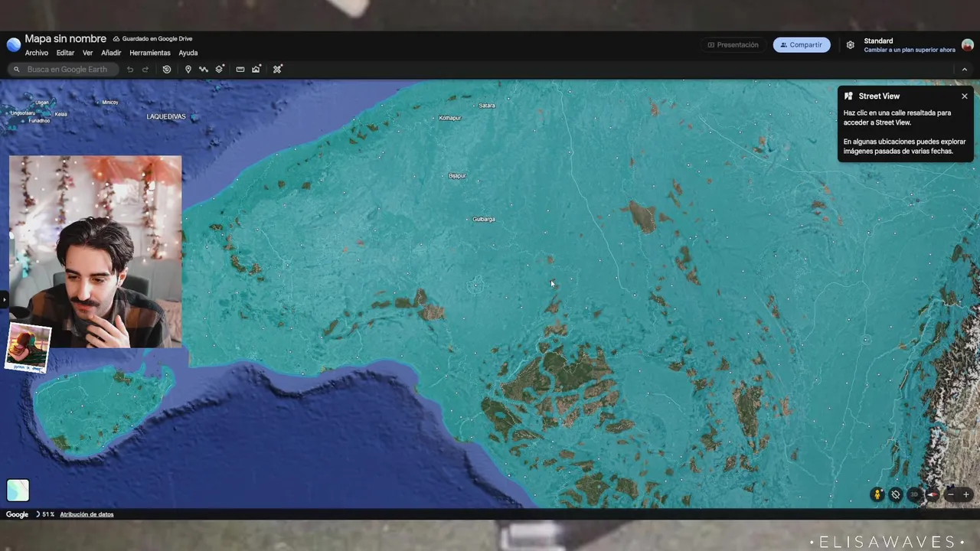Toggle 3D view button
980x551 pixels.
click(x=914, y=494)
